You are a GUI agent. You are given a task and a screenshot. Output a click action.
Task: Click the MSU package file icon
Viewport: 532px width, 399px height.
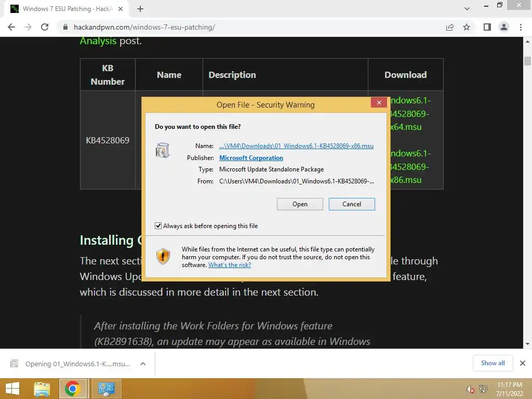pyautogui.click(x=163, y=150)
